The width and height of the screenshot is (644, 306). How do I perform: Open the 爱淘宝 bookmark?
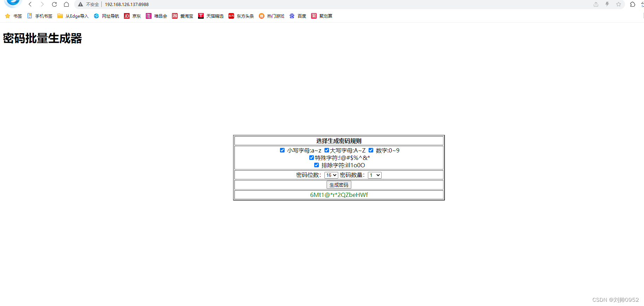[x=183, y=16]
